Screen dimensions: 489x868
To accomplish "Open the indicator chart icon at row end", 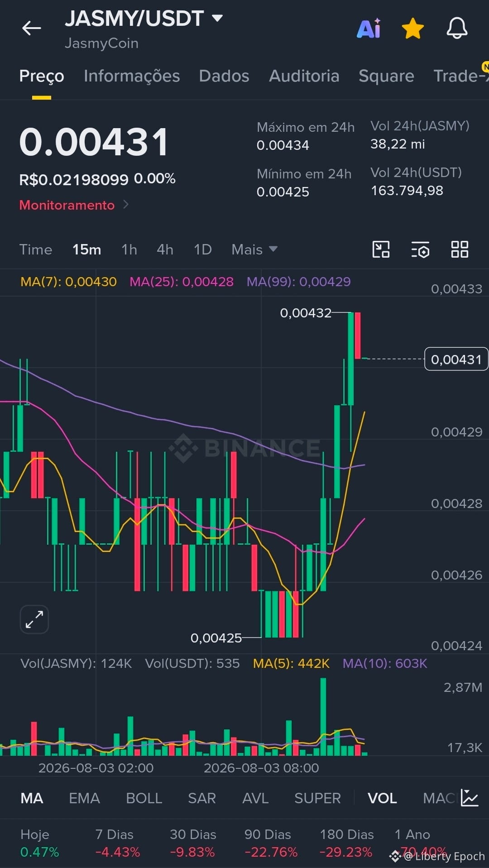I will (x=470, y=797).
